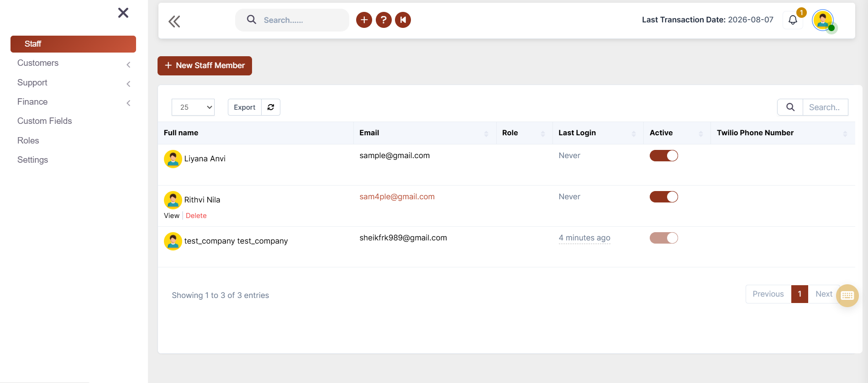Sort by the Email column arrows
Viewport: 868px width, 383px height.
[486, 133]
